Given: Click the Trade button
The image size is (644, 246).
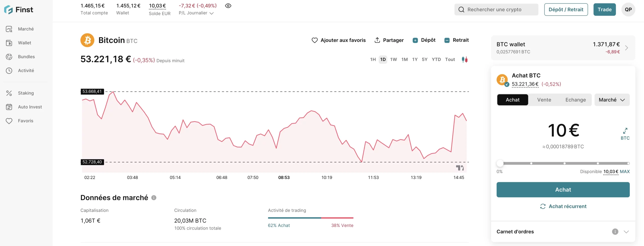Looking at the screenshot, I should [605, 10].
